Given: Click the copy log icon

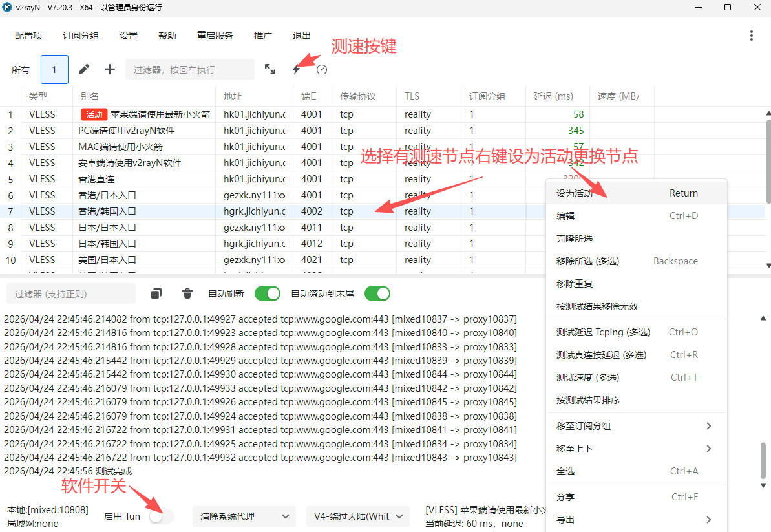Looking at the screenshot, I should tap(156, 293).
